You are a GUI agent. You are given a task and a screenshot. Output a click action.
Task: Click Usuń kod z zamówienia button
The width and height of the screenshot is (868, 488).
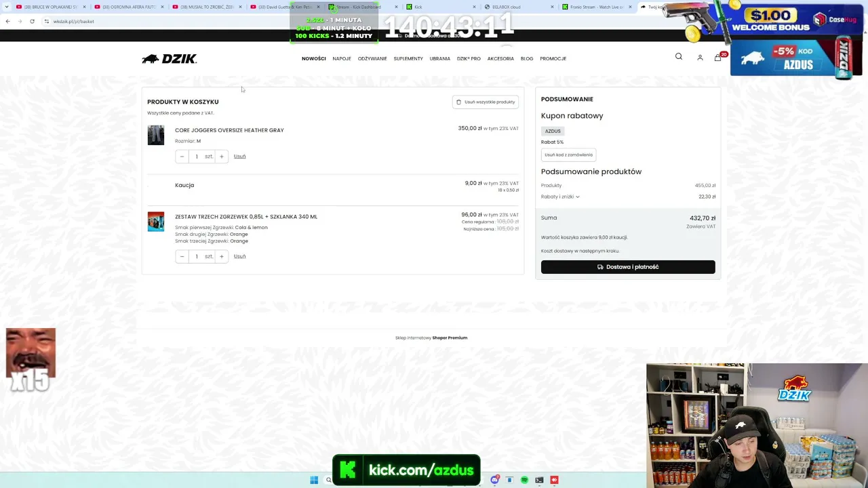pyautogui.click(x=568, y=155)
